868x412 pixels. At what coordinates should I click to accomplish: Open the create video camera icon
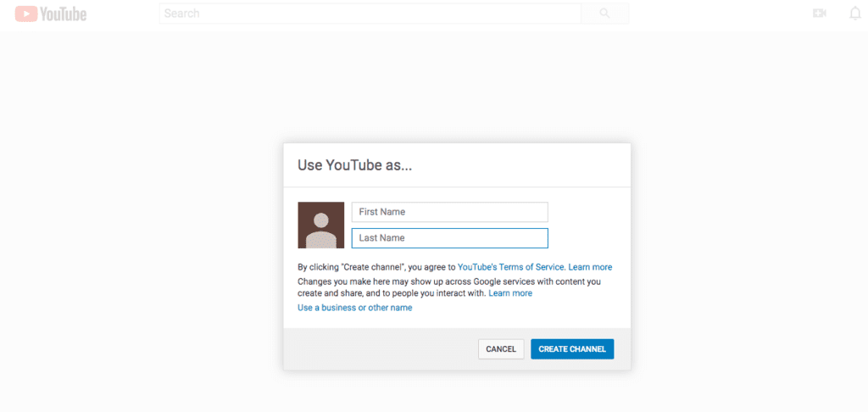click(820, 14)
